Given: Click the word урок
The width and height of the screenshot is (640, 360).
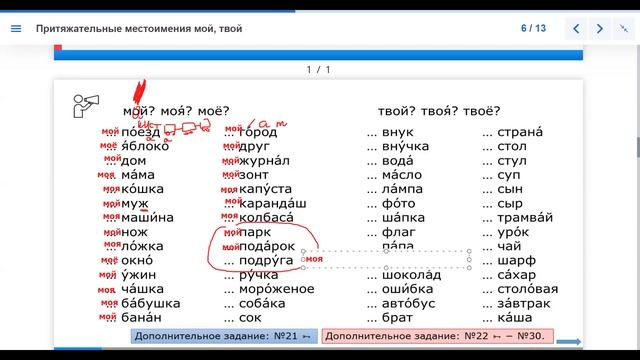Looking at the screenshot, I should click(x=513, y=232).
